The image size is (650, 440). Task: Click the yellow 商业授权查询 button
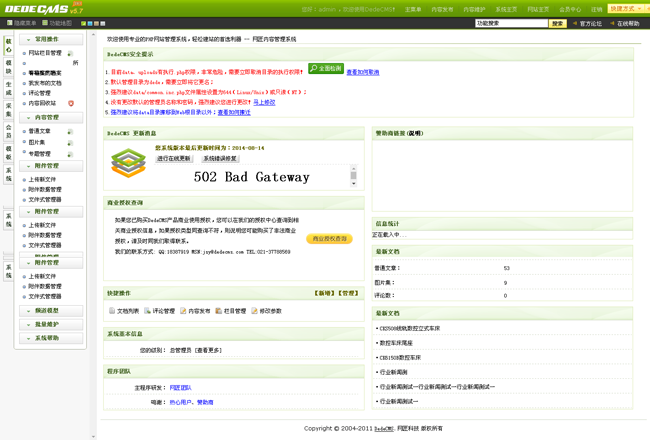point(330,239)
